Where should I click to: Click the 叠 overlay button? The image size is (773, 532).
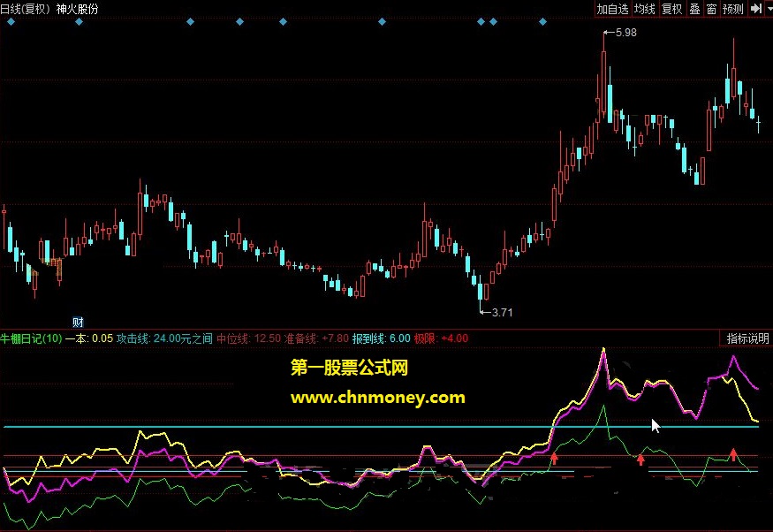[694, 9]
